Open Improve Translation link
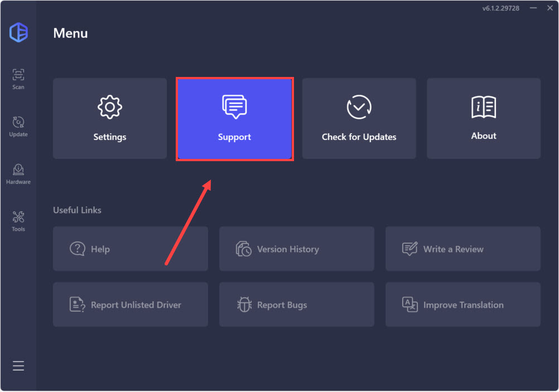 coord(462,304)
